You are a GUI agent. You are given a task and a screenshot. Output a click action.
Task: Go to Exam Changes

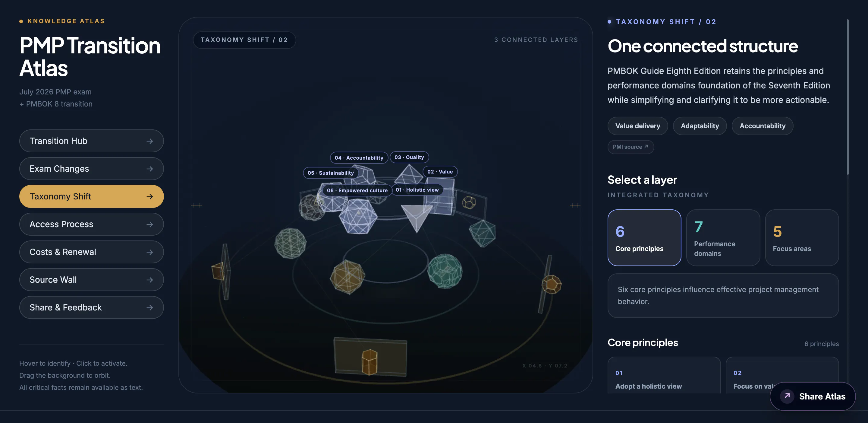pyautogui.click(x=91, y=169)
